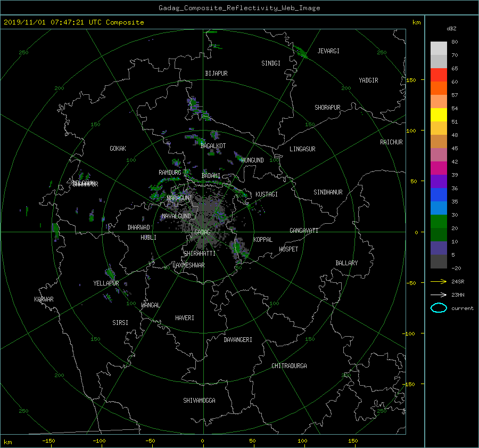Click the km label at bottom left
Image resolution: width=479 pixels, height=448 pixels.
(8, 442)
